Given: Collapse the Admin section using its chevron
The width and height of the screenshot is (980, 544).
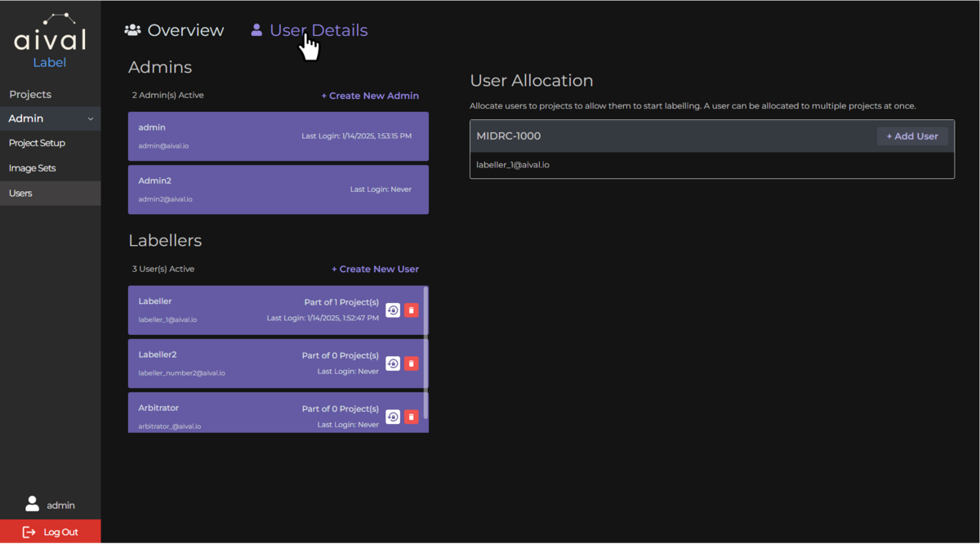Looking at the screenshot, I should click(x=91, y=118).
